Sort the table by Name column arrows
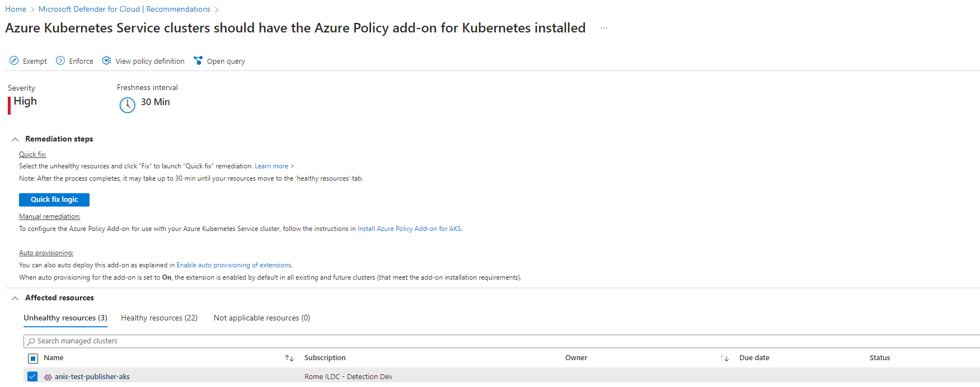The height and width of the screenshot is (387, 980). [x=289, y=358]
